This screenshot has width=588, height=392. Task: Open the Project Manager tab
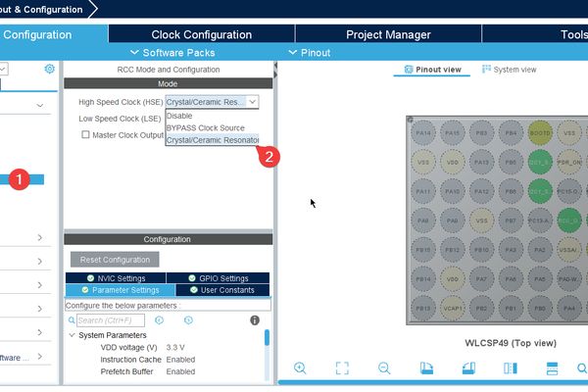click(x=388, y=34)
